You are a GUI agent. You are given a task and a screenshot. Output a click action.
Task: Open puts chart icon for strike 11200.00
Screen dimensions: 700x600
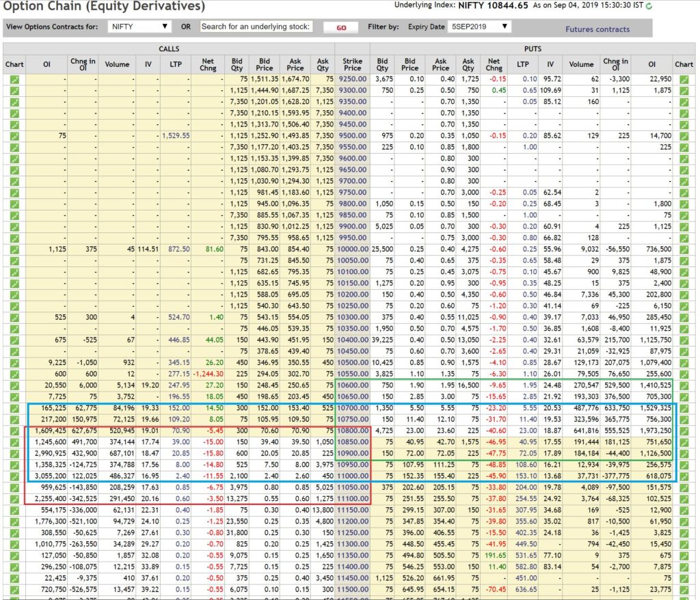[684, 522]
